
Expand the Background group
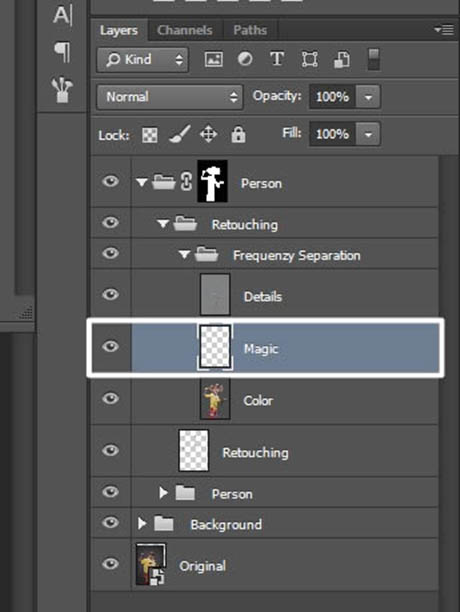[x=142, y=523]
